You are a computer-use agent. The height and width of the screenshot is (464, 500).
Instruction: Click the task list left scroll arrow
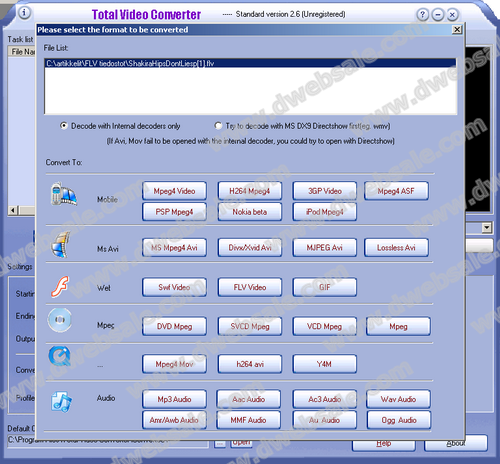(x=13, y=210)
